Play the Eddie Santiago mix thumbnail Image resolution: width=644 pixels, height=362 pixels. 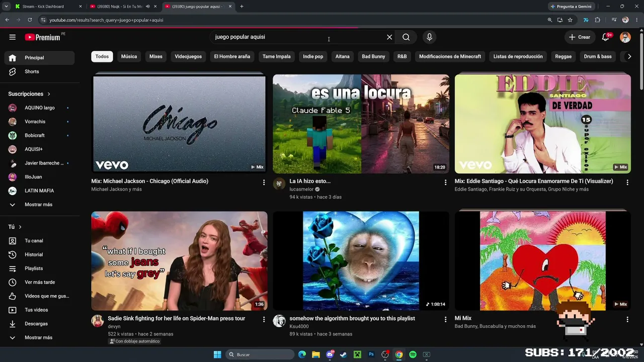point(543,124)
